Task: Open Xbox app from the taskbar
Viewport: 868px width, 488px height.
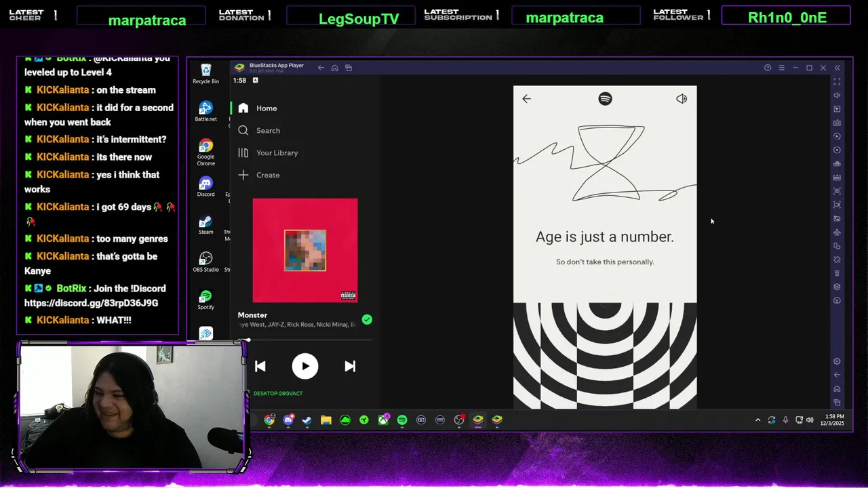Action: tap(383, 420)
